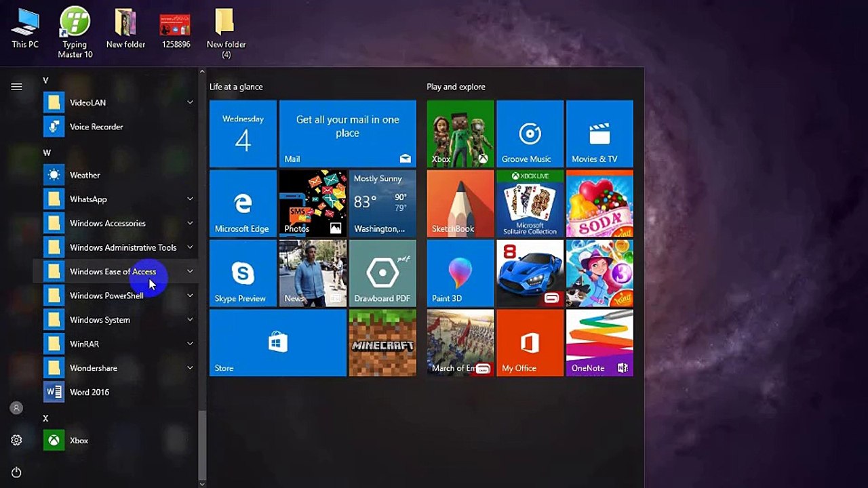Open the Xbox tile with avatars
Viewport: 868px width, 488px height.
click(x=460, y=134)
